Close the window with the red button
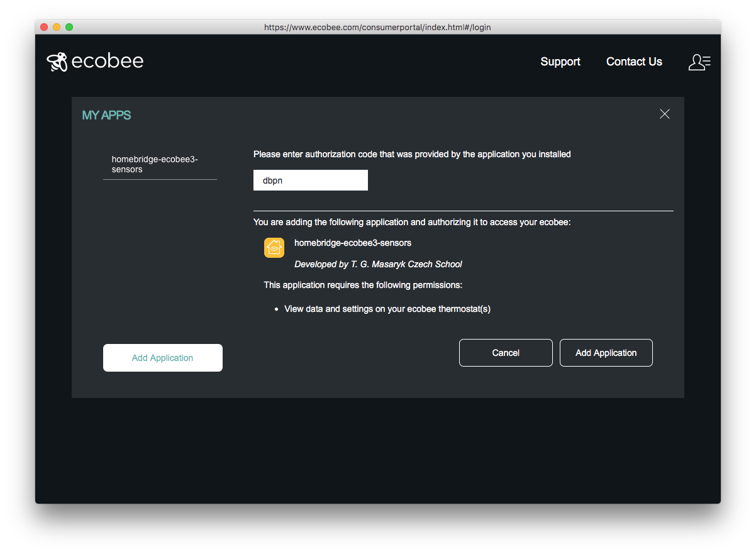The width and height of the screenshot is (756, 554). click(44, 27)
